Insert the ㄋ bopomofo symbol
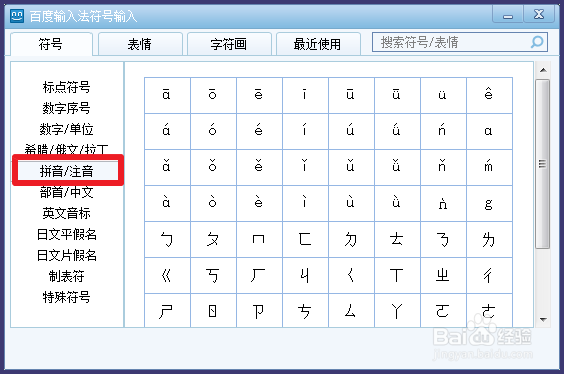 (x=444, y=239)
